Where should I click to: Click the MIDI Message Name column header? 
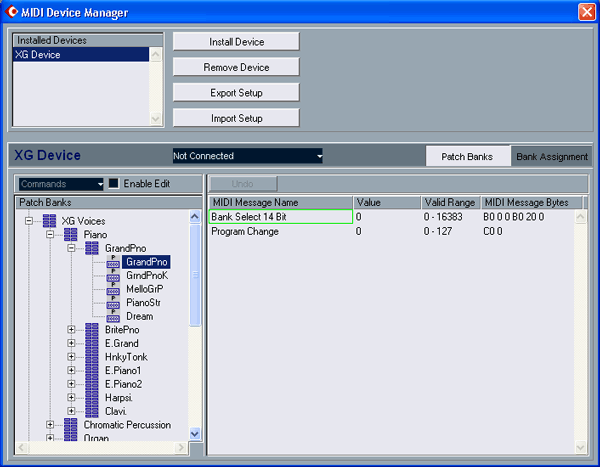tap(281, 202)
